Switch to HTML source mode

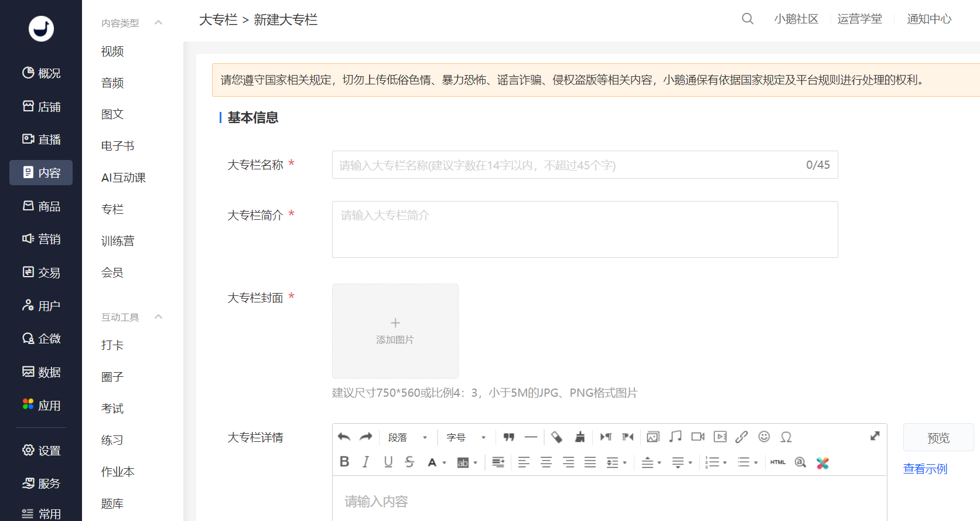click(778, 462)
